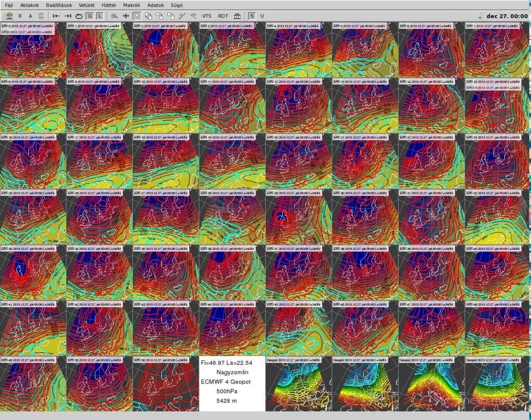Image resolution: width=531 pixels, height=420 pixels.
Task: Expand the Beállítások menu
Action: tap(59, 5)
